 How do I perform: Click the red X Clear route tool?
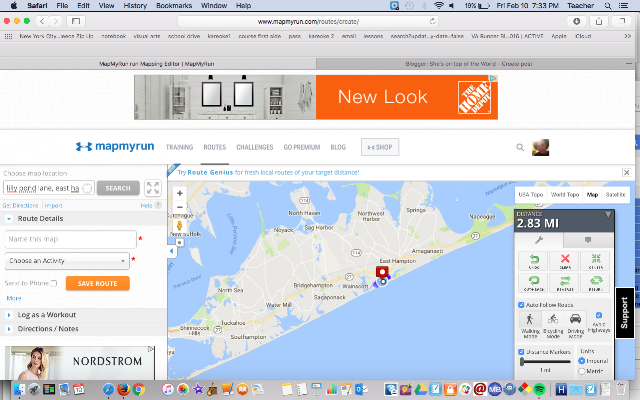pyautogui.click(x=565, y=261)
